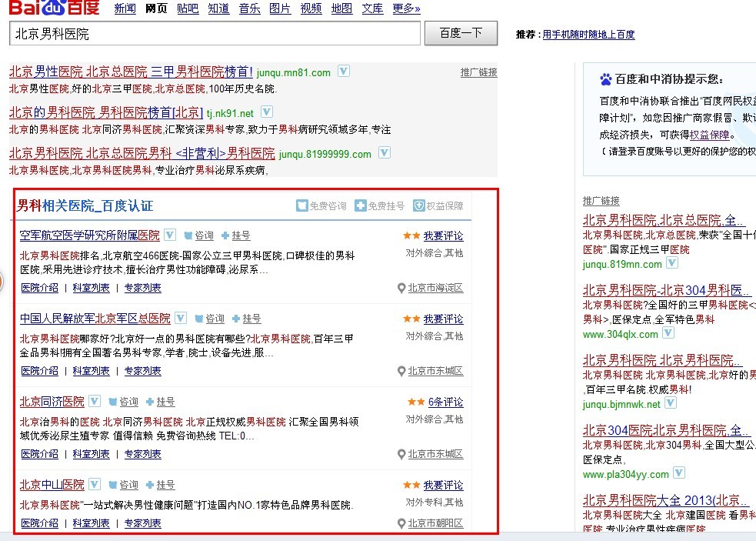Open 医院介绍 for 空军航空医学研究所附属医院

pos(39,288)
